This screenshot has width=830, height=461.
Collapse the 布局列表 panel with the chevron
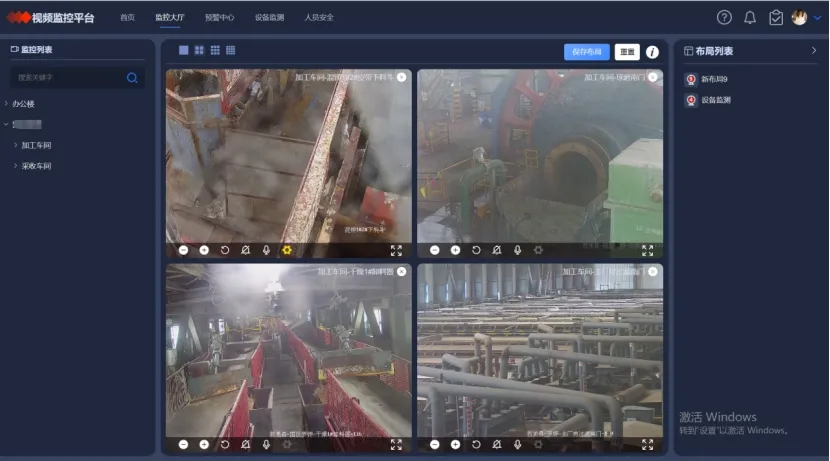(x=814, y=51)
